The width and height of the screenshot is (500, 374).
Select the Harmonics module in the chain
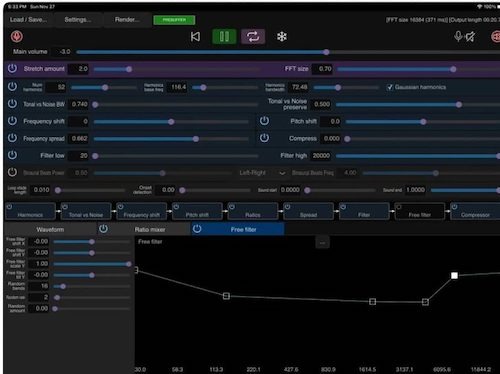[x=30, y=211]
